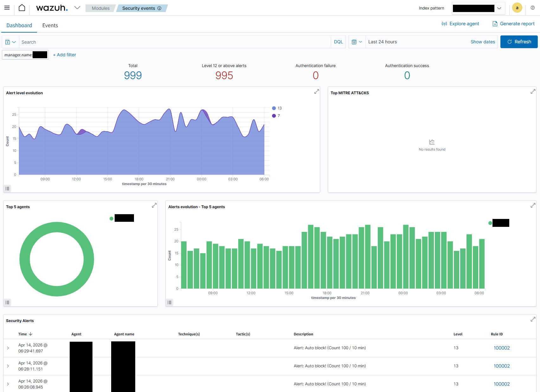
Task: Click the level 13 legend color dot
Action: pyautogui.click(x=274, y=108)
